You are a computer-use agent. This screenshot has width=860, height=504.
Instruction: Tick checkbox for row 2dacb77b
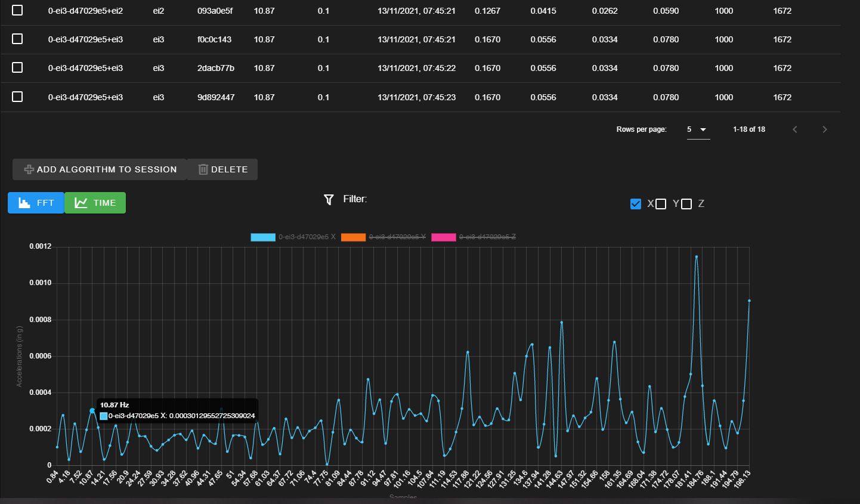click(17, 67)
